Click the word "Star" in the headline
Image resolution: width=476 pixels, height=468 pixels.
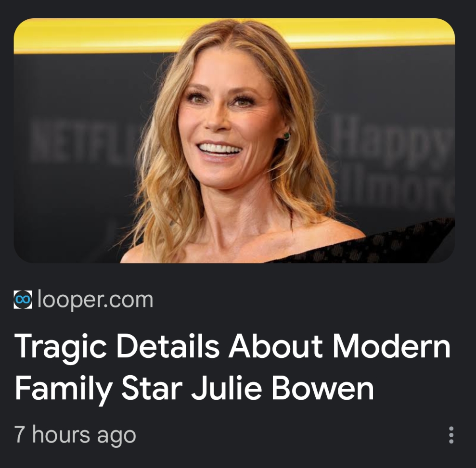click(152, 388)
